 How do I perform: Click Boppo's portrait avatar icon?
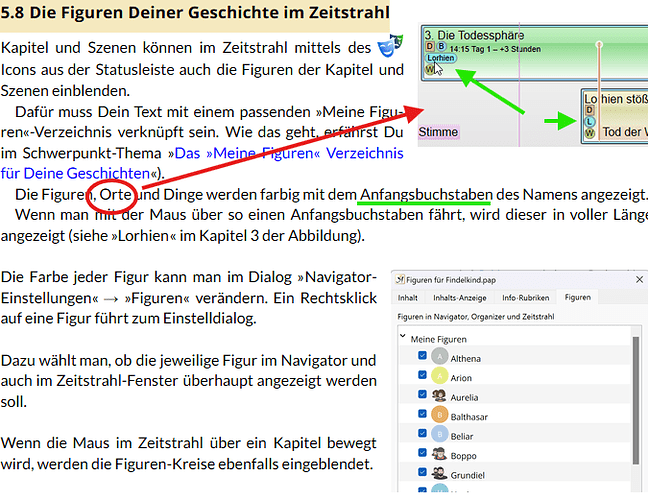pyautogui.click(x=441, y=452)
